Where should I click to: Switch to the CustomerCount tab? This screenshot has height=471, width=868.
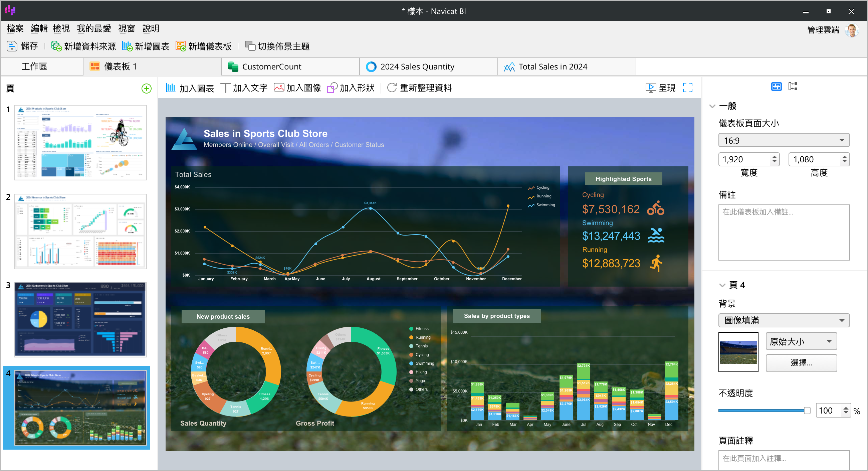click(271, 67)
